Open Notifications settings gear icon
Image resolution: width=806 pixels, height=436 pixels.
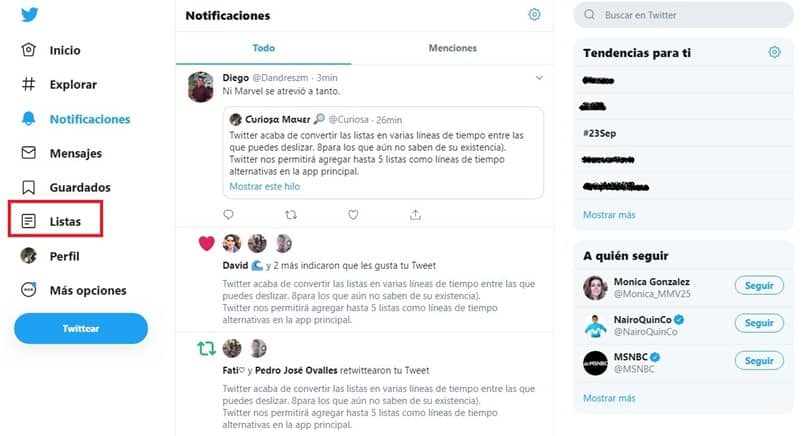click(535, 14)
